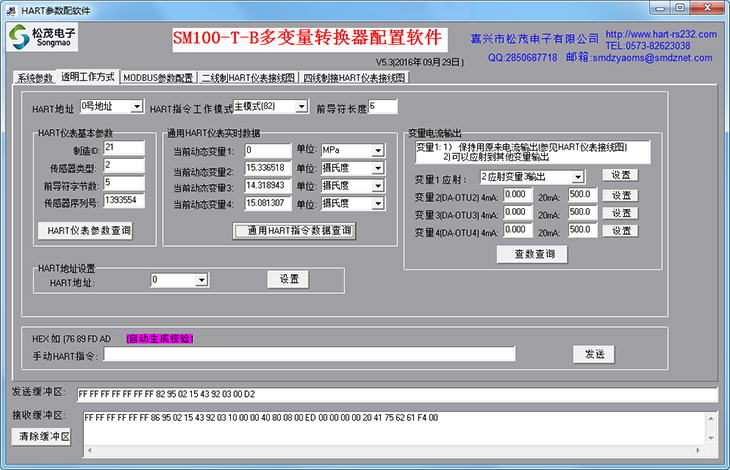Viewport: 730px width, 470px height.
Task: Expand the MPa unit dropdown for variable 1
Action: point(377,151)
